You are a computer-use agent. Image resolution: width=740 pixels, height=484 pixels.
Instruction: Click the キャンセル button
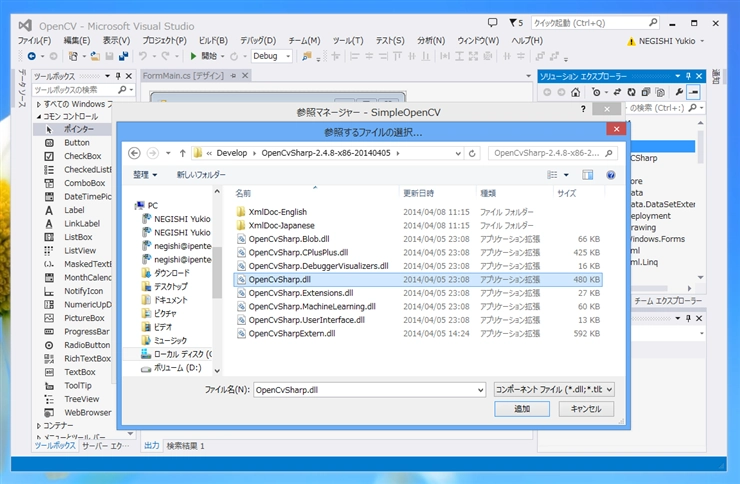[x=586, y=409]
